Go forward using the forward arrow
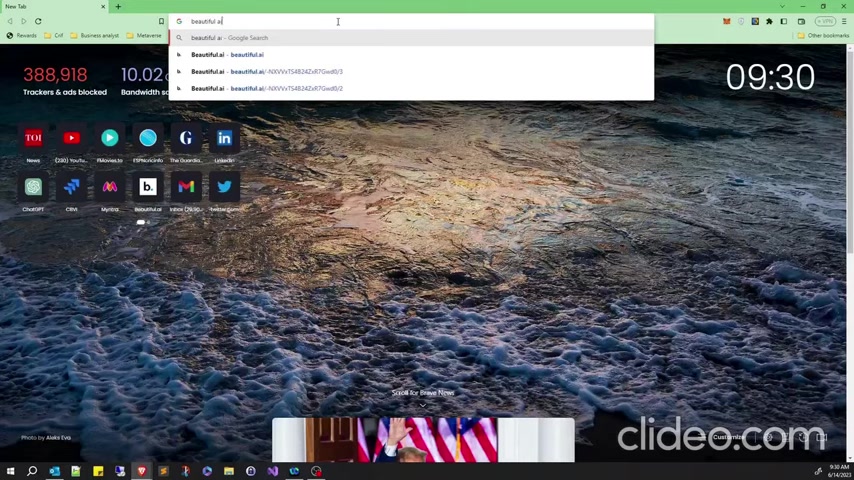Viewport: 854px width, 480px height. coord(23,21)
